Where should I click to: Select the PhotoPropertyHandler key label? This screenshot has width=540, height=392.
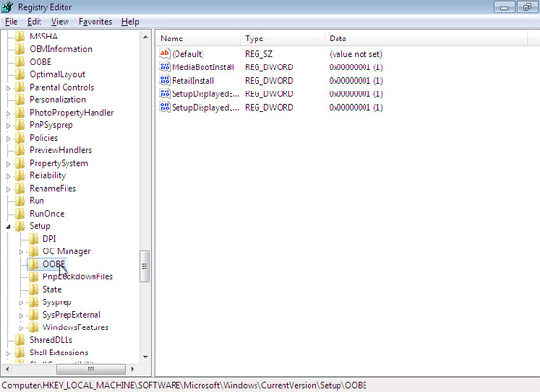(x=71, y=113)
